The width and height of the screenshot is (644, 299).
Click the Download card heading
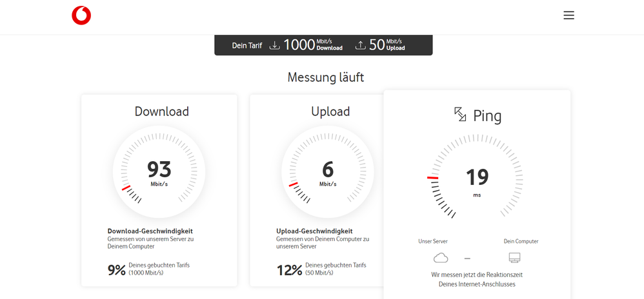coord(161,111)
